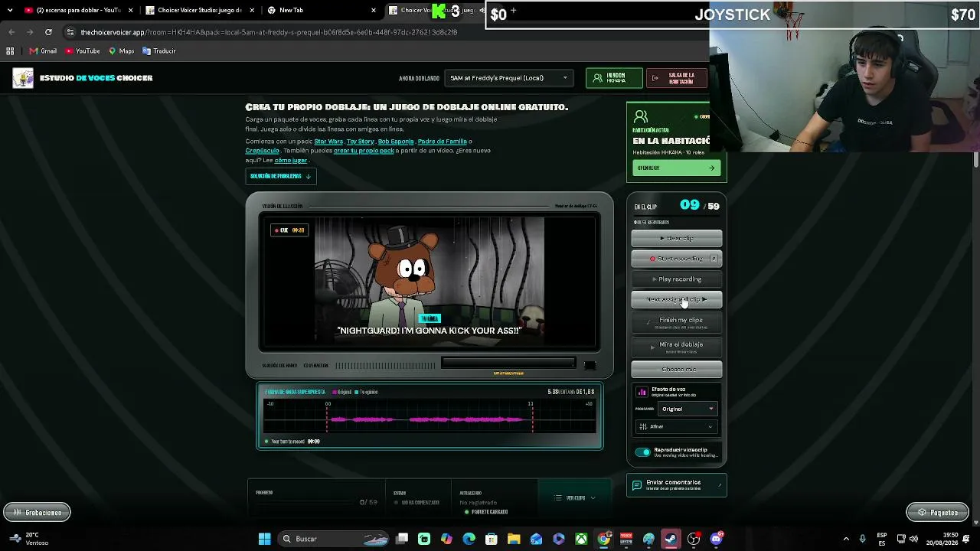980x551 pixels.
Task: Open the Gmail bookmark
Action: pos(43,51)
